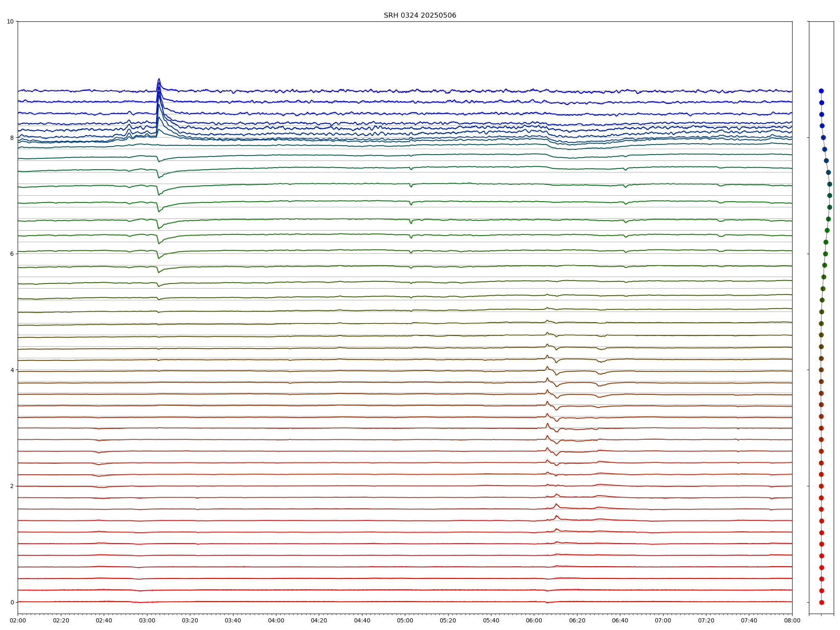Click the 08:00 time axis label
Image resolution: width=840 pixels, height=630 pixels.
pos(792,620)
